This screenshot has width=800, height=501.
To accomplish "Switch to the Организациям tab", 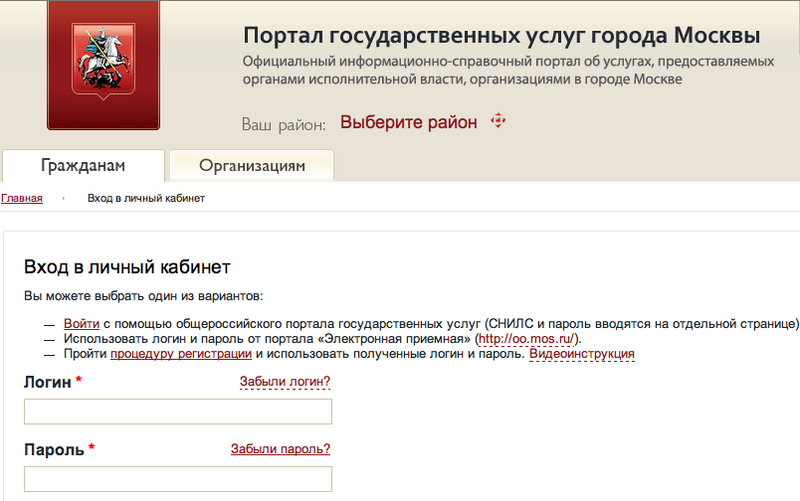I will pos(252,165).
